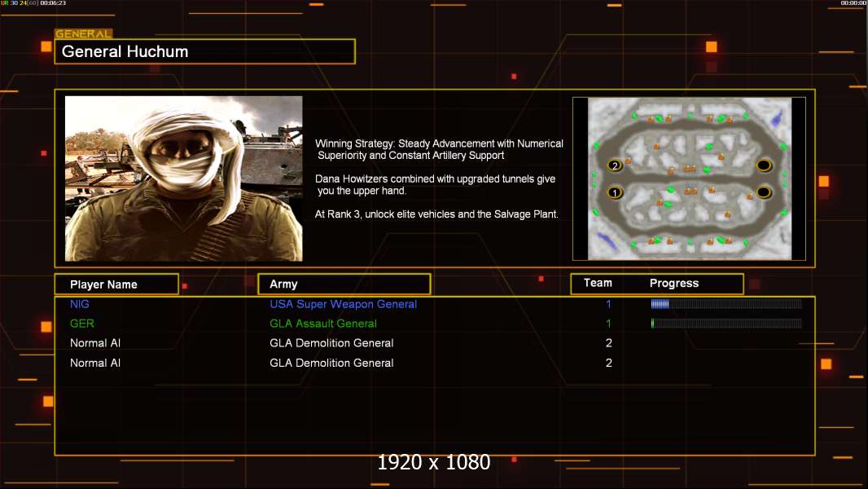Click the Team column header
The image size is (868, 489).
tap(598, 283)
